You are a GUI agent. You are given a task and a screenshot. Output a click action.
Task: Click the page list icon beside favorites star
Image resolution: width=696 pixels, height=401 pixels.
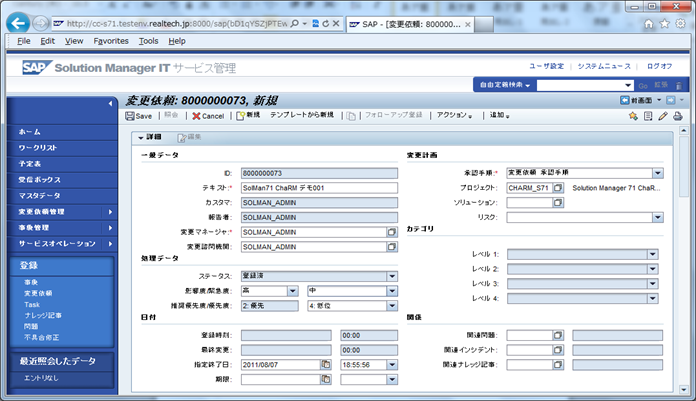pos(648,116)
